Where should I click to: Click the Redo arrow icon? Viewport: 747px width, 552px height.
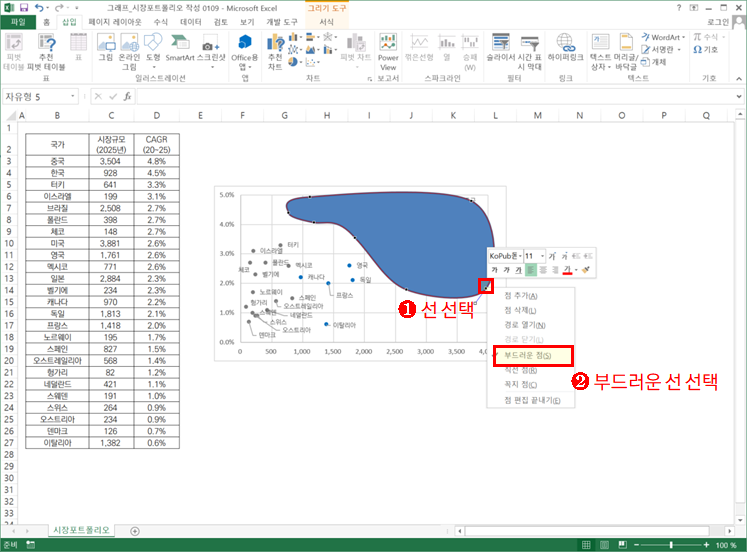59,8
